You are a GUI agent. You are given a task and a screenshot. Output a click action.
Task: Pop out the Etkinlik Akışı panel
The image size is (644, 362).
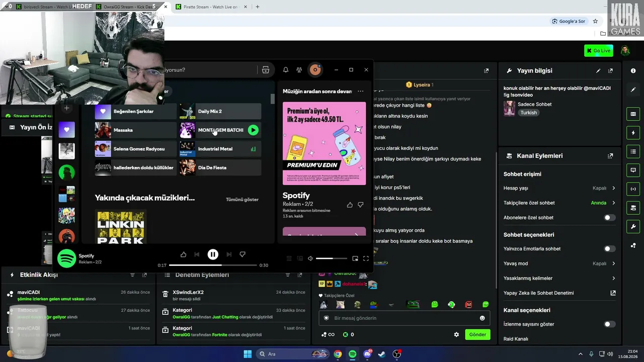click(x=144, y=275)
